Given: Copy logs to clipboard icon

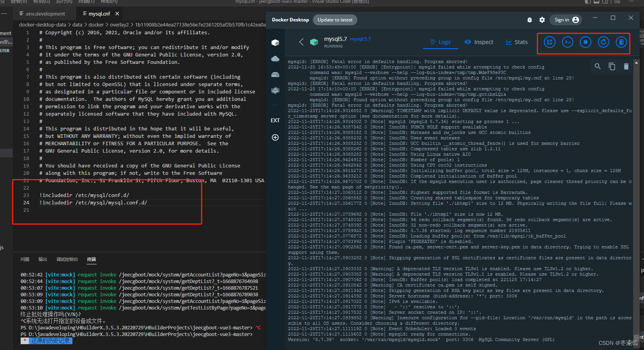Looking at the screenshot, I should (612, 67).
